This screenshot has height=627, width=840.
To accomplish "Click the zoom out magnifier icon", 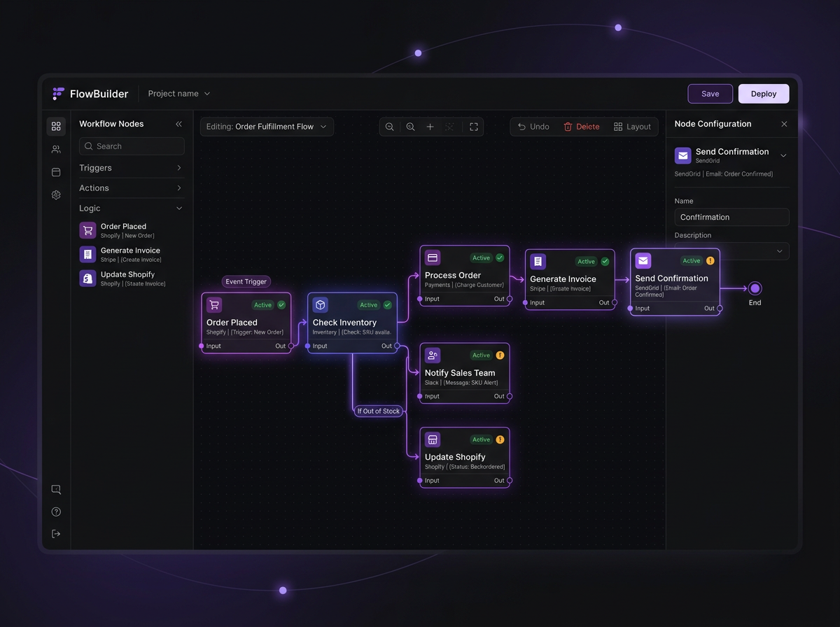I will (x=390, y=127).
